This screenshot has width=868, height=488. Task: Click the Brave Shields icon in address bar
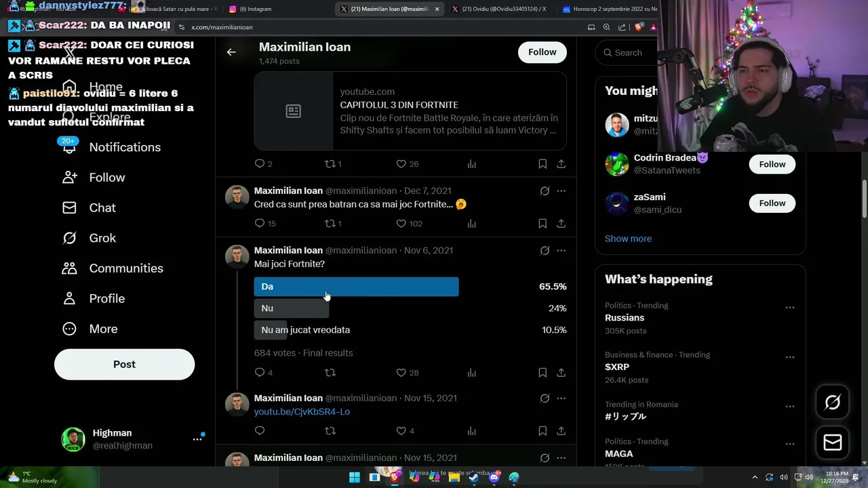pos(638,27)
